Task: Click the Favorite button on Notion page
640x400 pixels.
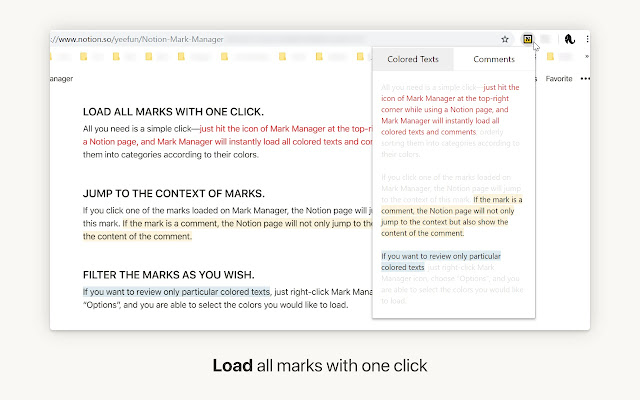Action: pyautogui.click(x=559, y=79)
